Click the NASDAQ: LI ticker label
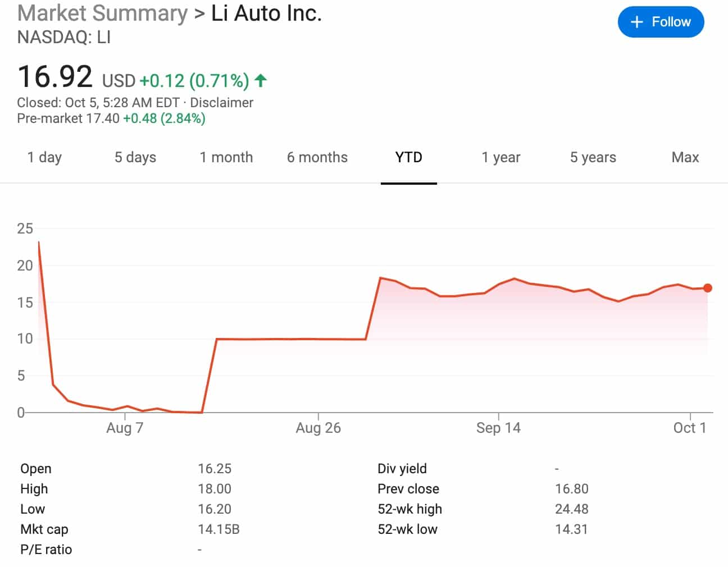 coord(63,39)
